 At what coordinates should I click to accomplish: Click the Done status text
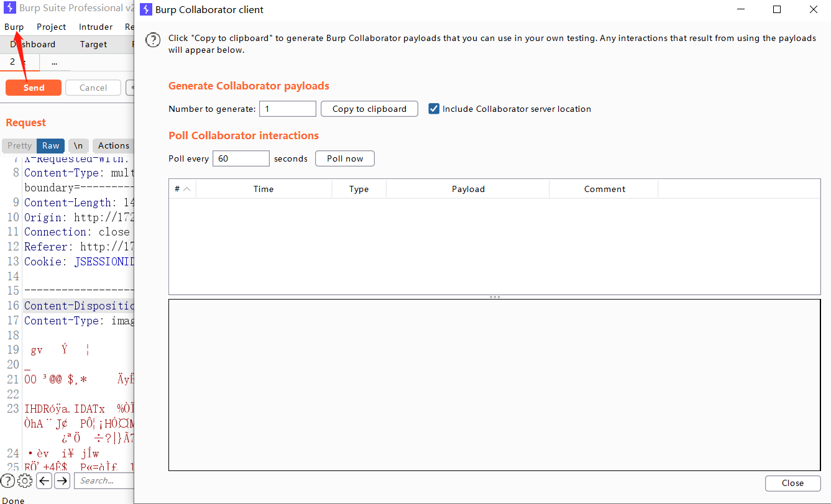(x=13, y=500)
